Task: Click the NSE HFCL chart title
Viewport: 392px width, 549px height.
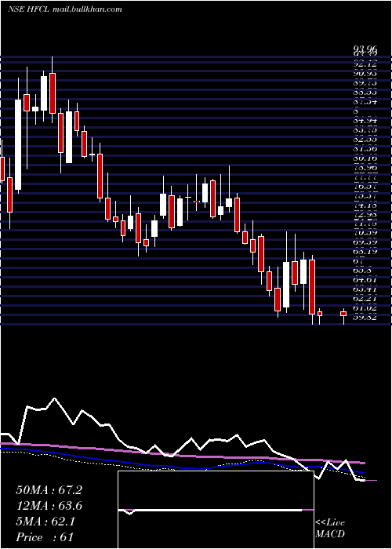Action: [x=30, y=9]
